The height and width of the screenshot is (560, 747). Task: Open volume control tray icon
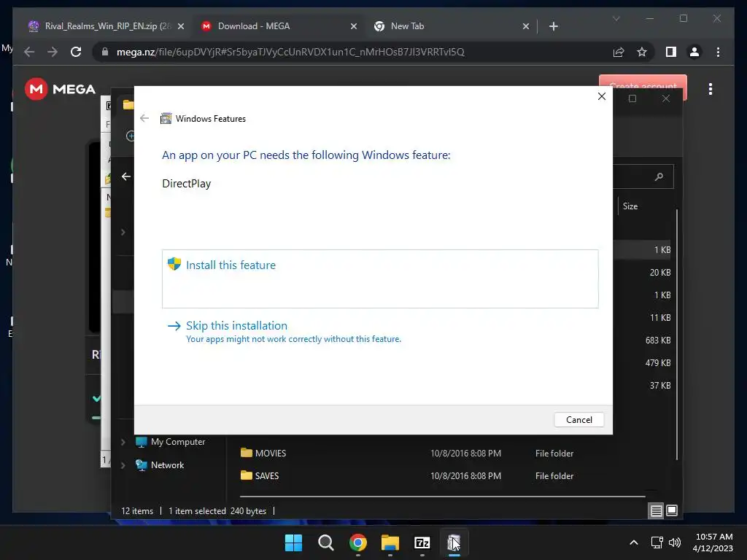675,542
